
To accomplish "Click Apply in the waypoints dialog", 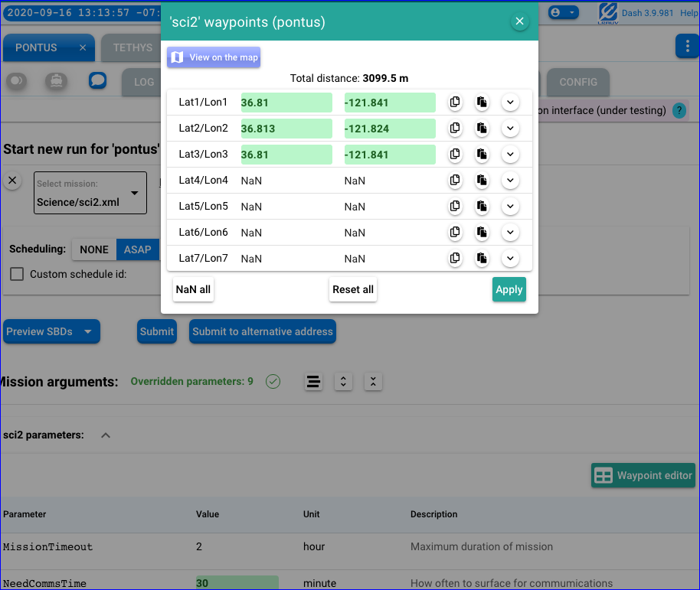I will [509, 290].
